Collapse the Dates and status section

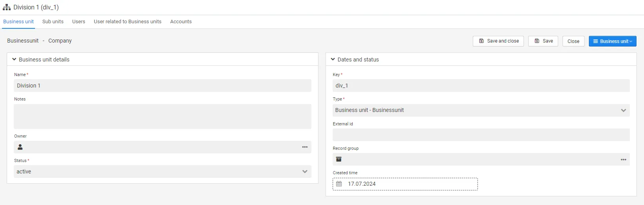[333, 60]
